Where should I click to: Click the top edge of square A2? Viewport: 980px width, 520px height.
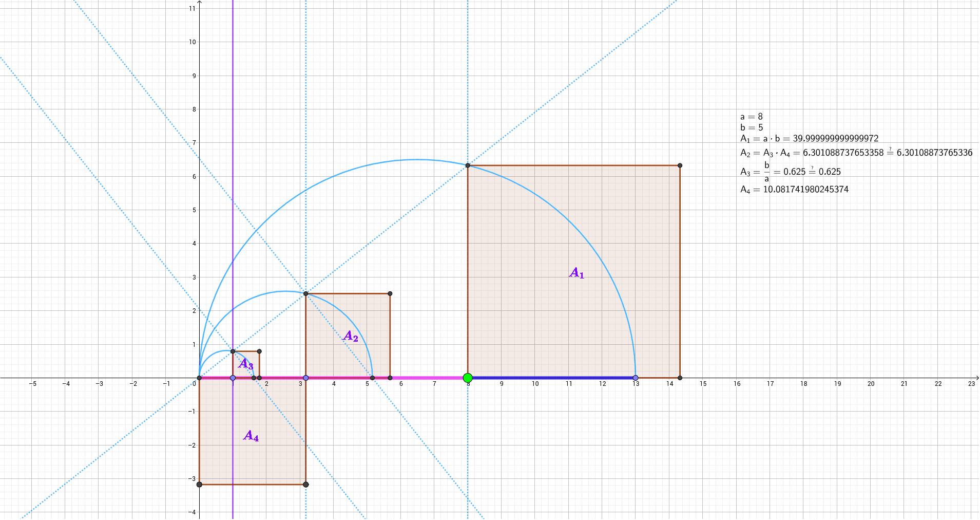[348, 294]
